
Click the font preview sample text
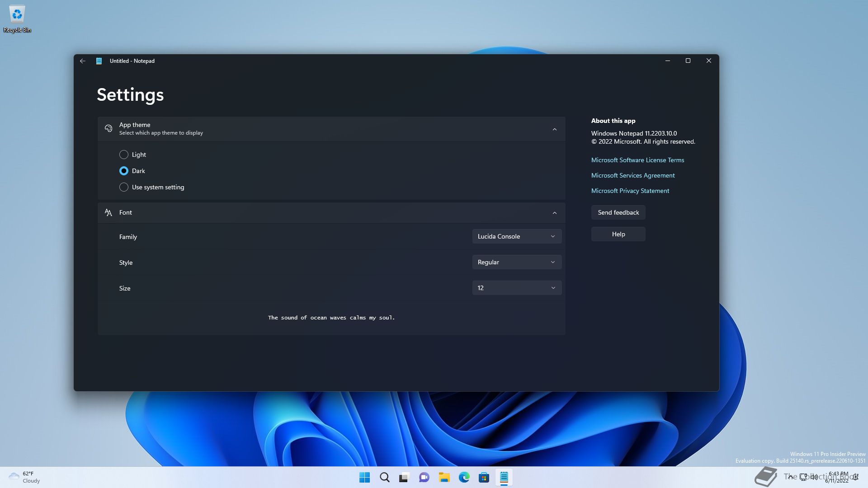pos(331,318)
